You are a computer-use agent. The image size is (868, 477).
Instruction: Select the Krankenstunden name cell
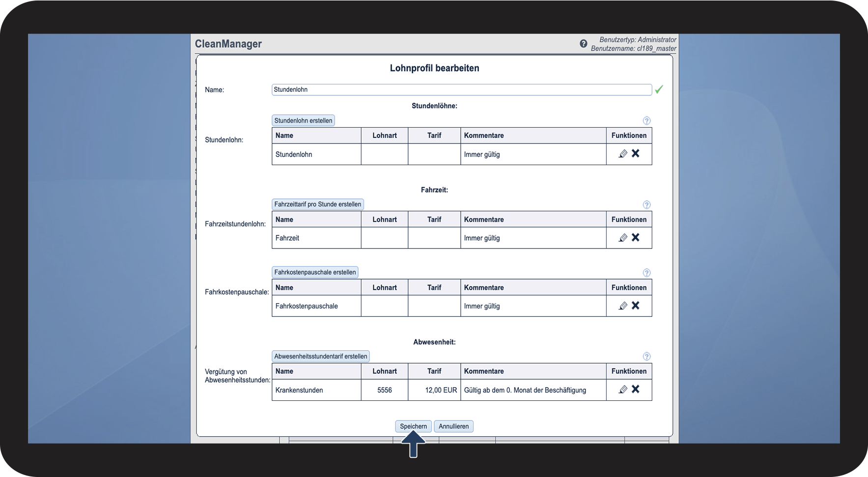coord(316,390)
